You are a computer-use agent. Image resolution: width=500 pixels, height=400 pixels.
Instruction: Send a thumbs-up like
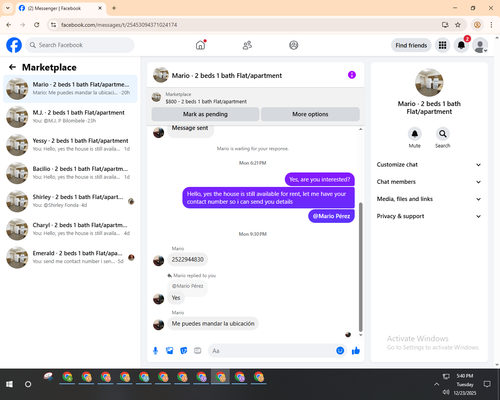pos(356,351)
